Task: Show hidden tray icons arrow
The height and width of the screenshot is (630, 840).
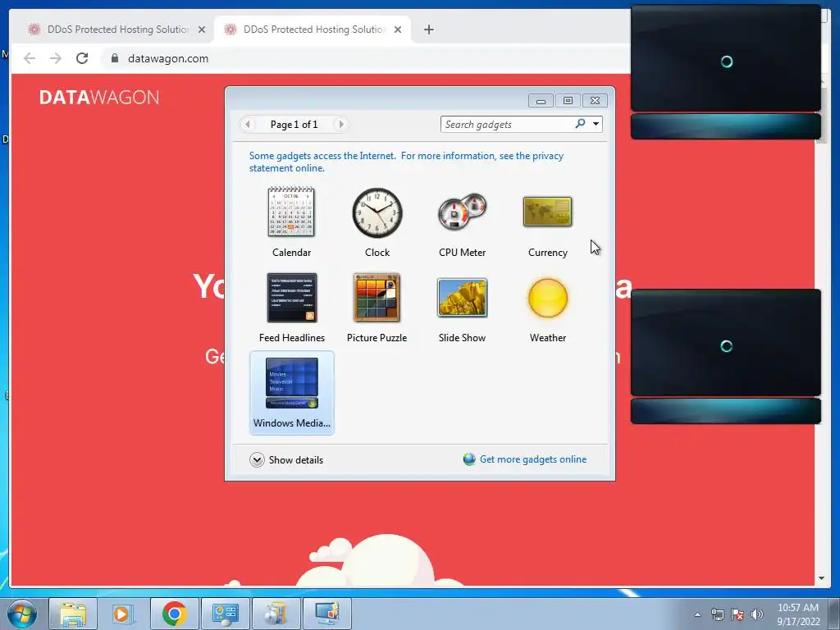Action: tap(697, 614)
